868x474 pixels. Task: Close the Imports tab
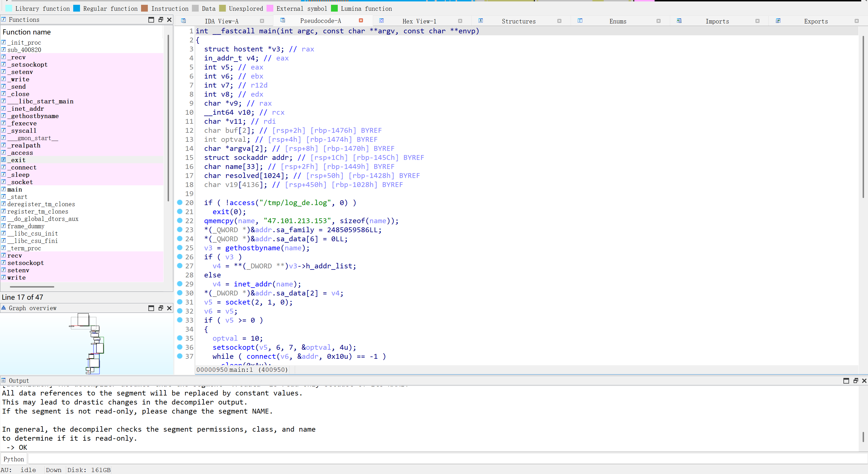[x=757, y=21]
